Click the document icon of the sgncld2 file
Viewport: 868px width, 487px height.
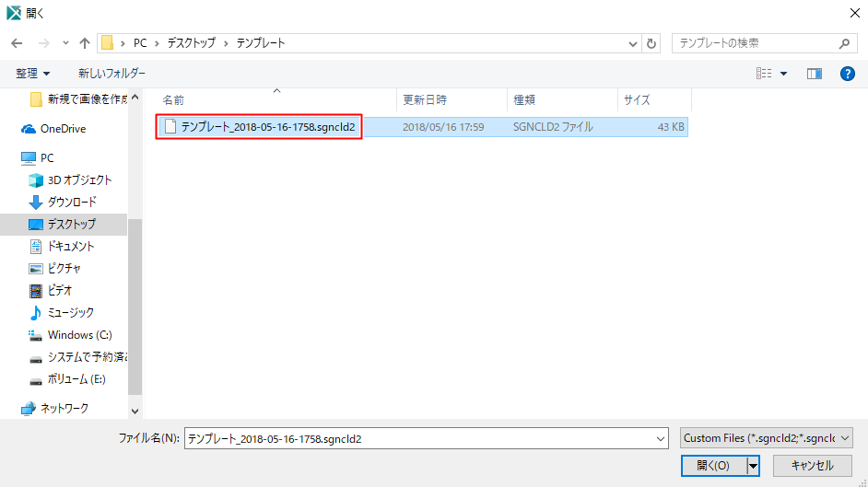coord(170,127)
